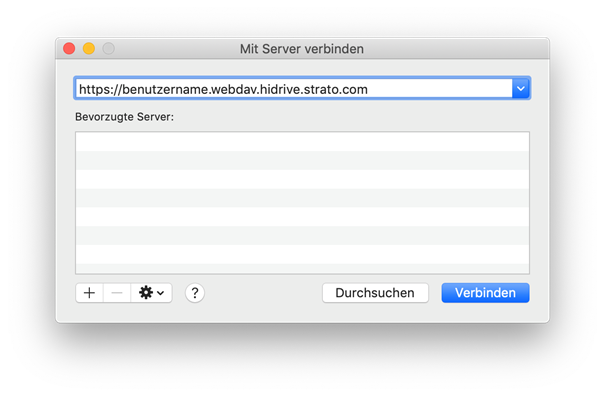Viewport: 605px width, 396px height.
Task: Open help with the question mark button
Action: click(x=195, y=293)
